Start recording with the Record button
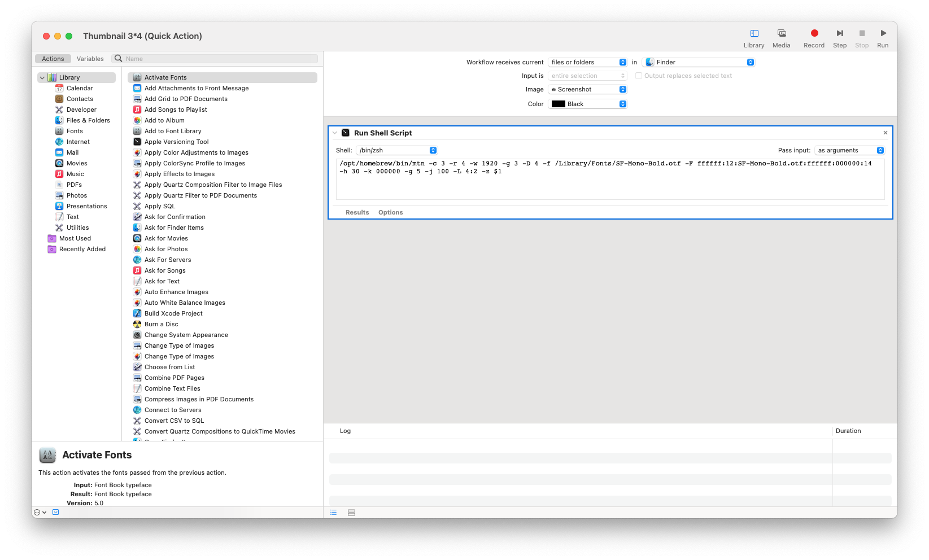 (x=814, y=38)
